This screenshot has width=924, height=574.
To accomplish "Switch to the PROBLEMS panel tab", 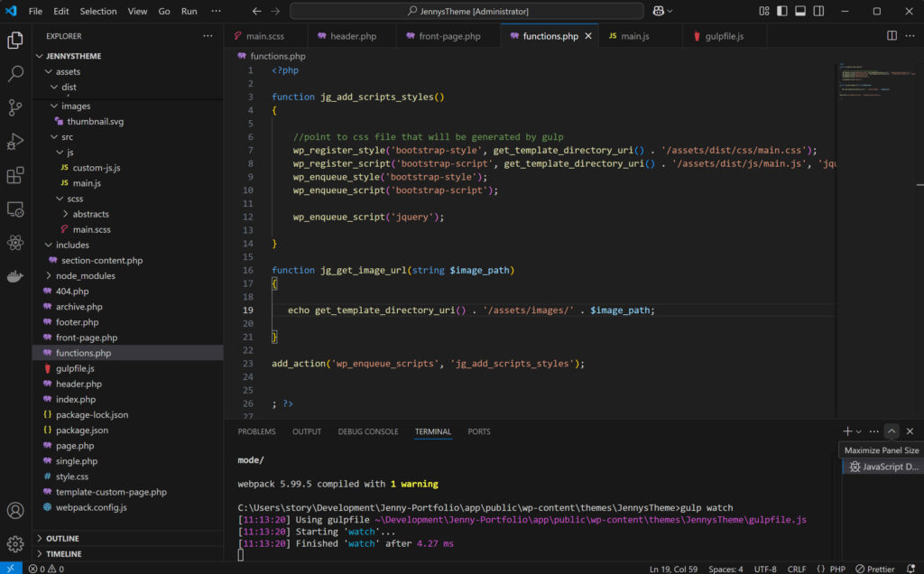I will click(x=256, y=431).
